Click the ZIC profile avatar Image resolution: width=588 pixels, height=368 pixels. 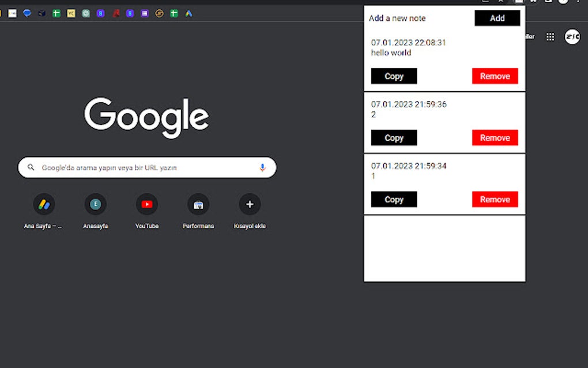[x=571, y=36]
